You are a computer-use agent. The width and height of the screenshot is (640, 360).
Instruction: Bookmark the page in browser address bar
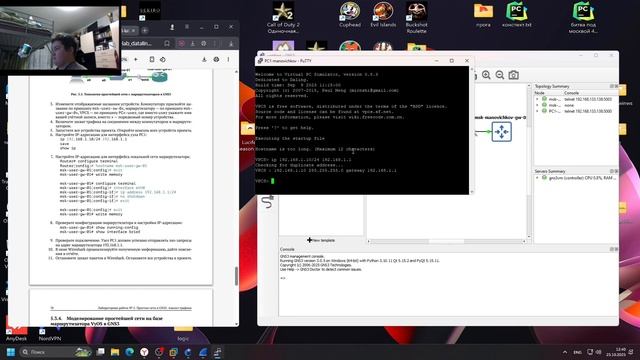[x=167, y=43]
